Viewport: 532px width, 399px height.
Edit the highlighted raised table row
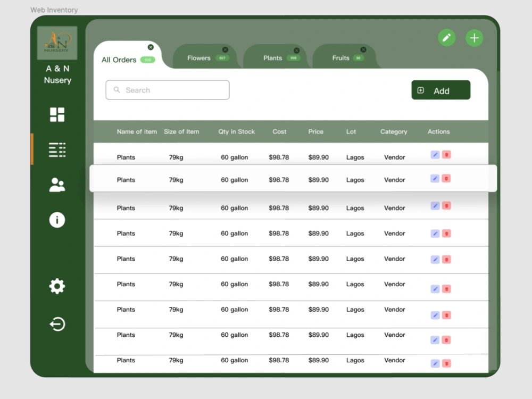435,178
